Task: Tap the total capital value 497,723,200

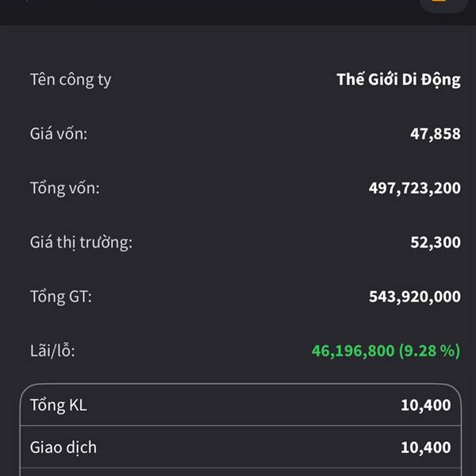Action: coord(414,188)
